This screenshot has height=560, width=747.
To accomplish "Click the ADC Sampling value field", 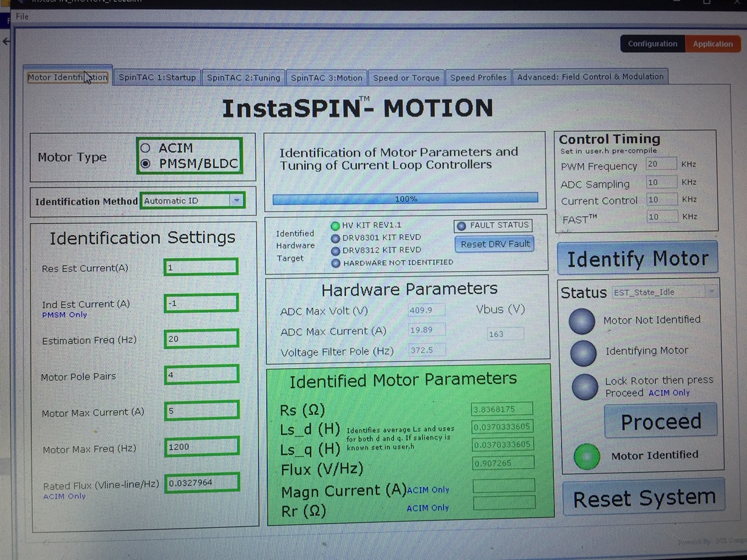I will 662,182.
